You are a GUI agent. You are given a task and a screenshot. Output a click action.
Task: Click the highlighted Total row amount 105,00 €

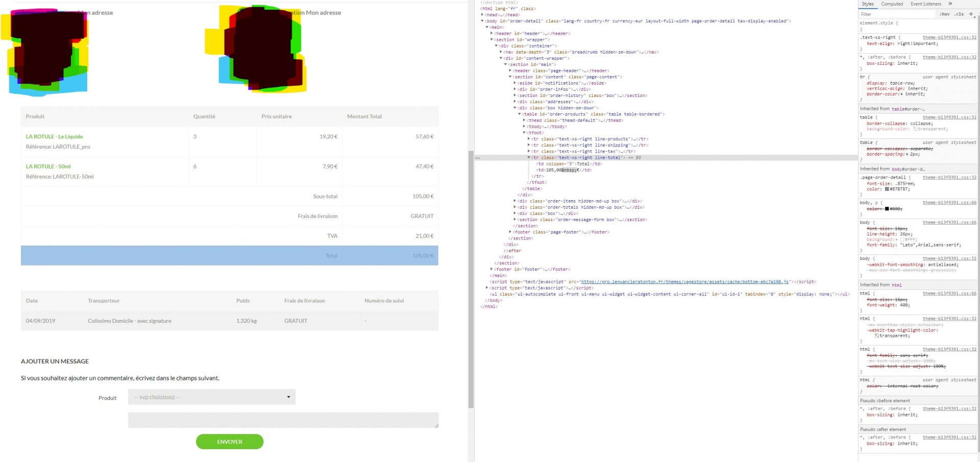(x=423, y=256)
